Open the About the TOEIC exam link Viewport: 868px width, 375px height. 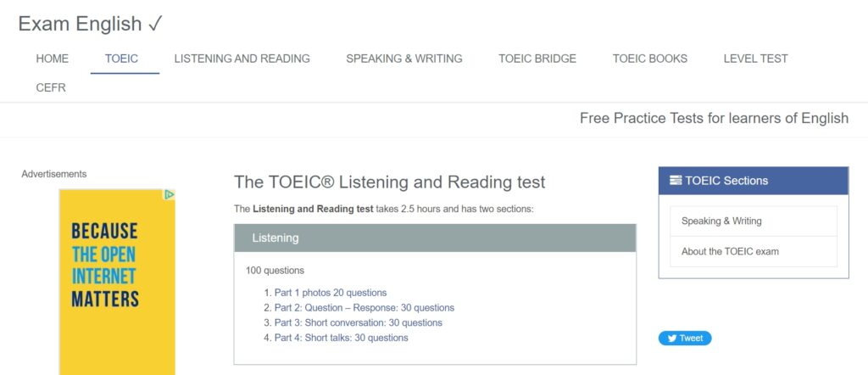(x=730, y=251)
